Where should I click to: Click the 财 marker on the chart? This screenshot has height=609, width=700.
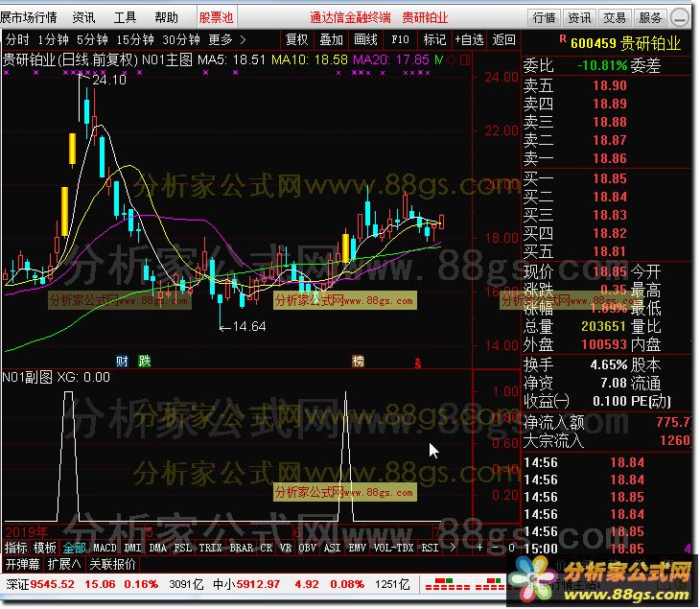122,361
